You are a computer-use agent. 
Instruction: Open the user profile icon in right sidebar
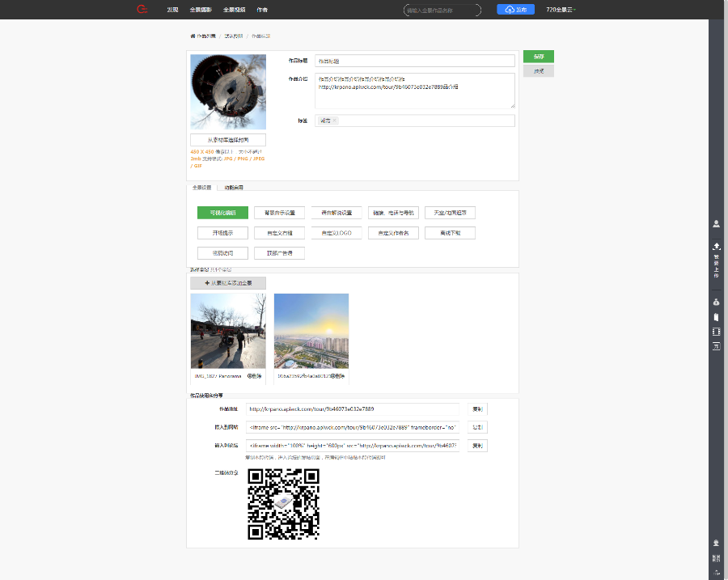coord(717,223)
